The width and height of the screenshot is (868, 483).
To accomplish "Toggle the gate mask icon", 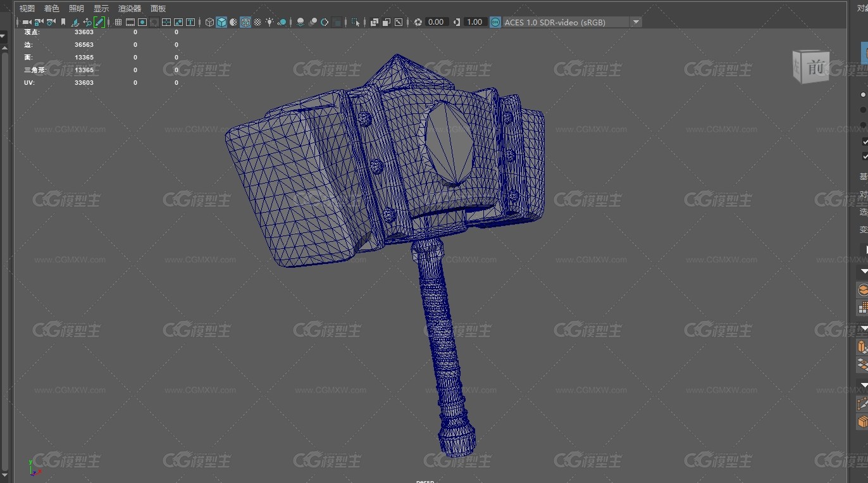I will click(x=154, y=22).
